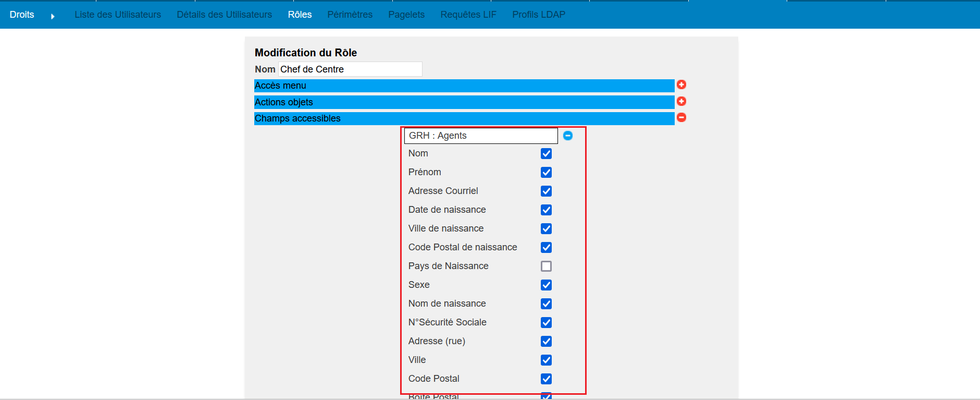Open Liste des Utilisateurs page
980x400 pixels.
pos(118,15)
